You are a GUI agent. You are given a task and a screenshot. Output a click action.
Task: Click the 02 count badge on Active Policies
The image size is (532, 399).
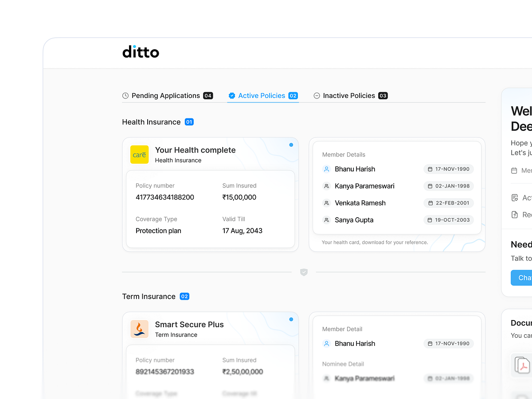point(293,95)
